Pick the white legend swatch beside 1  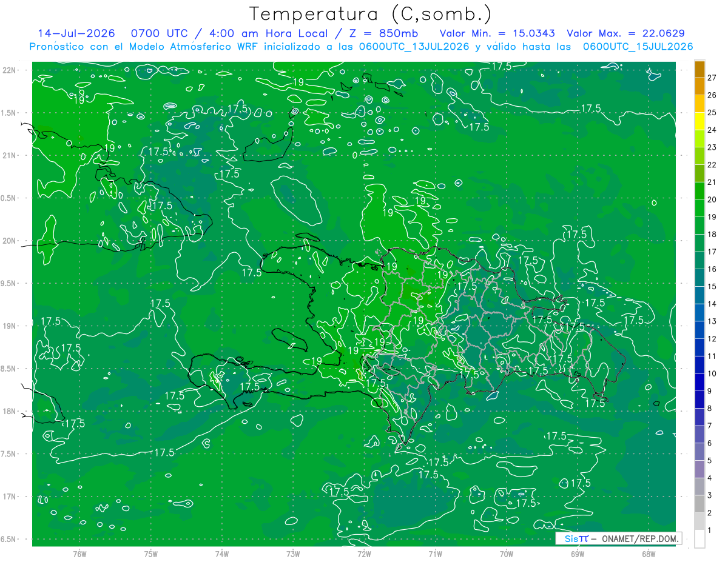click(x=699, y=539)
